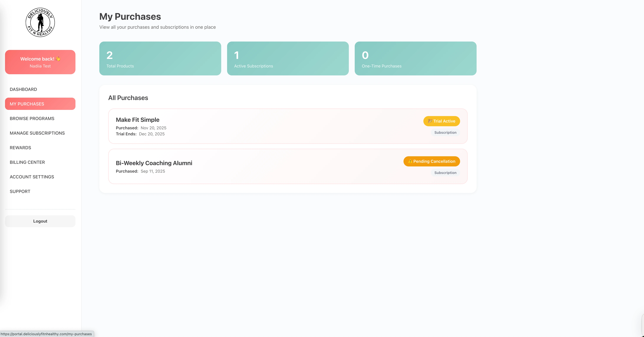Click the party icon on Trial Active badge
The width and height of the screenshot is (644, 337).
pyautogui.click(x=430, y=121)
